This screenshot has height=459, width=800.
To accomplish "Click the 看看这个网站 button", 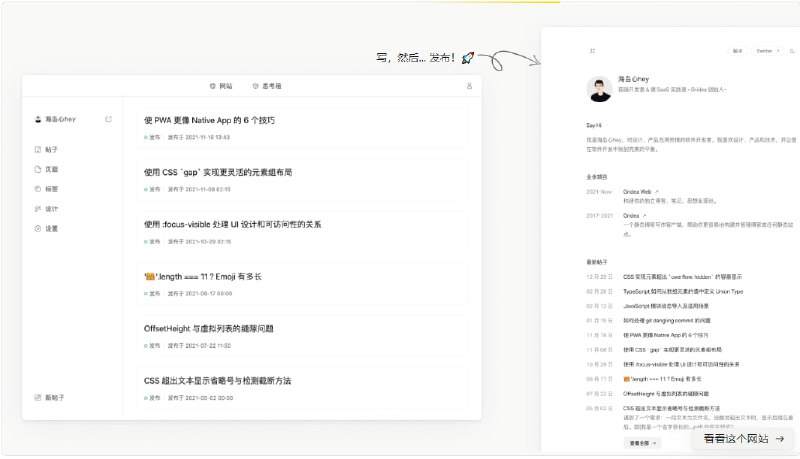I will (x=744, y=439).
